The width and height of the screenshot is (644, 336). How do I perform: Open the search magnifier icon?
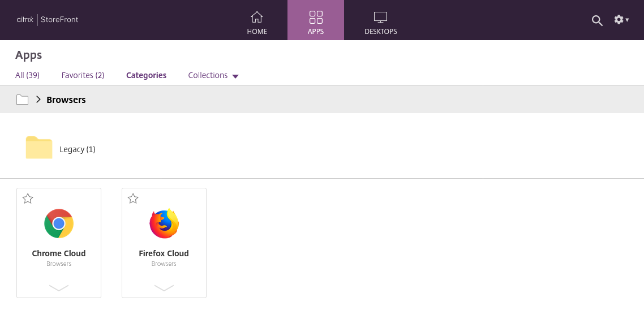[x=597, y=20]
